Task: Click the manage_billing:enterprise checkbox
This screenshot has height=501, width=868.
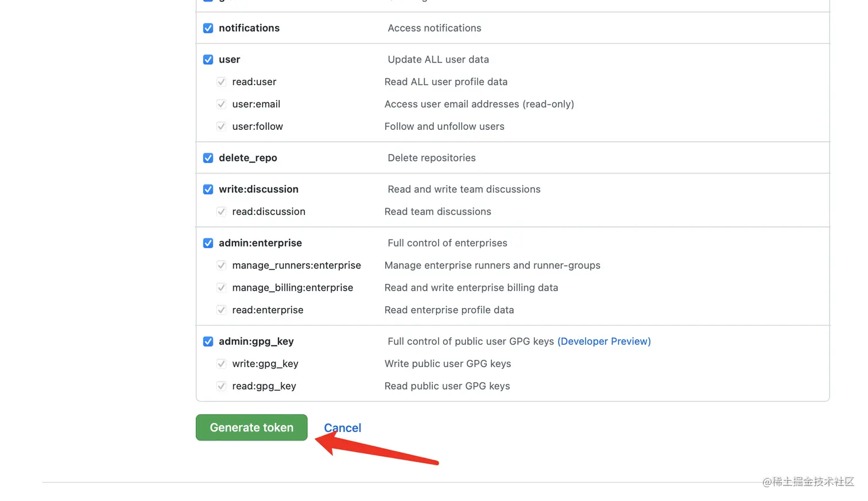Action: click(x=222, y=288)
